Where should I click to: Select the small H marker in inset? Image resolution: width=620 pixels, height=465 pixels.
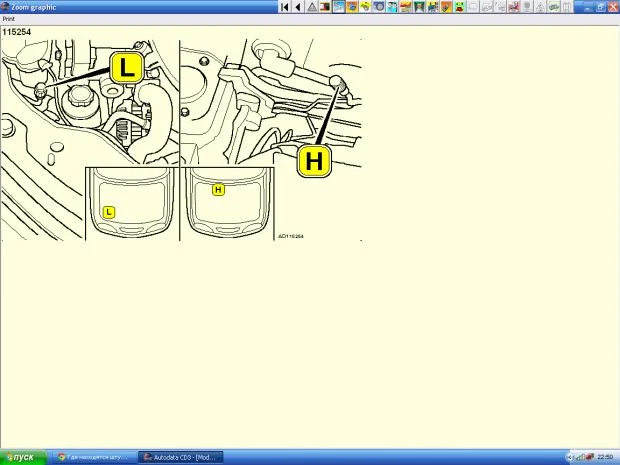218,189
